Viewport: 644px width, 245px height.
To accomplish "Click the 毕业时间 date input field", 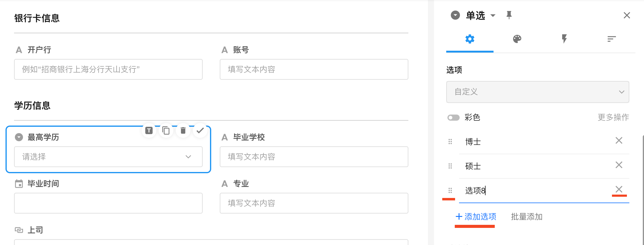I will click(x=108, y=203).
